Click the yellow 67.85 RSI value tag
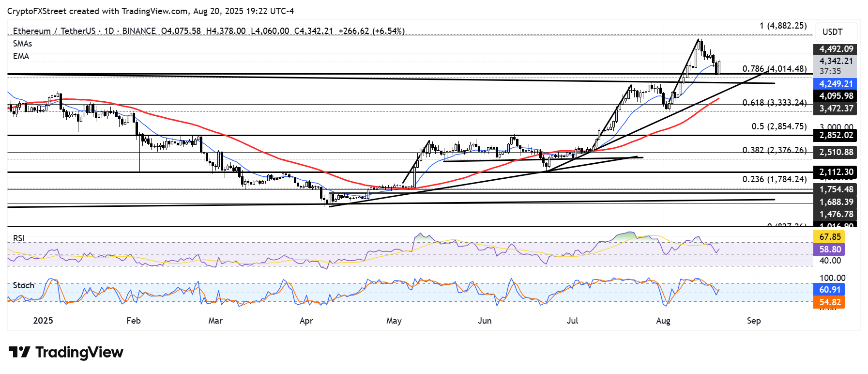This screenshot has height=374, width=868. [830, 237]
